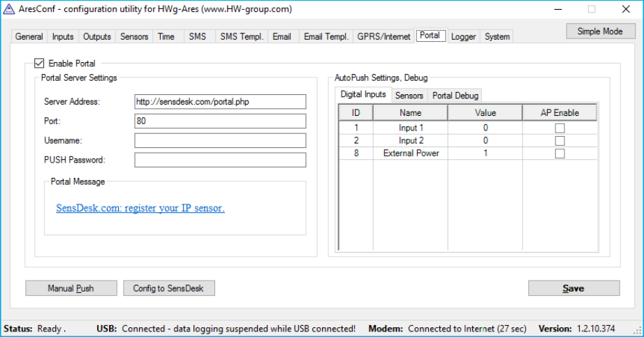This screenshot has width=644, height=337.
Task: Check AP Enable for Input 2
Action: [x=559, y=141]
